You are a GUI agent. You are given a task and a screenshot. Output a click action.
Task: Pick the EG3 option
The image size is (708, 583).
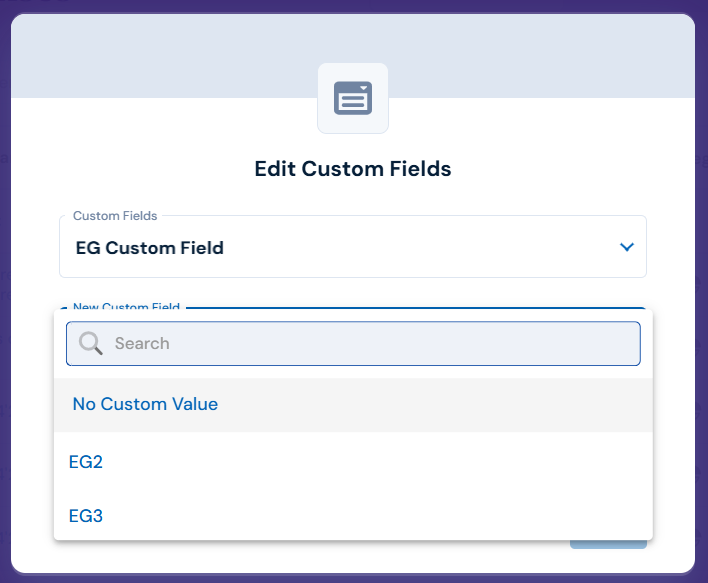pos(86,516)
